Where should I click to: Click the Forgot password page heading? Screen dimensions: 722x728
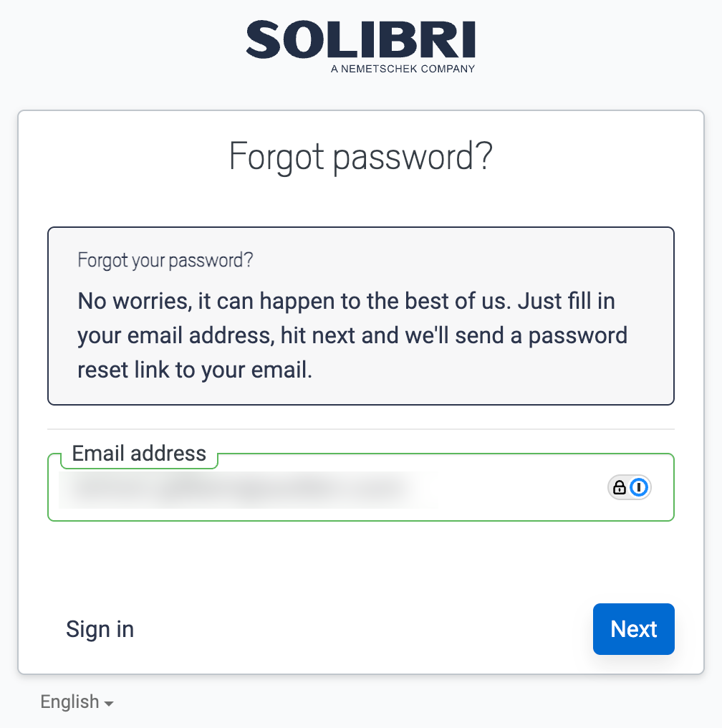coord(361,156)
